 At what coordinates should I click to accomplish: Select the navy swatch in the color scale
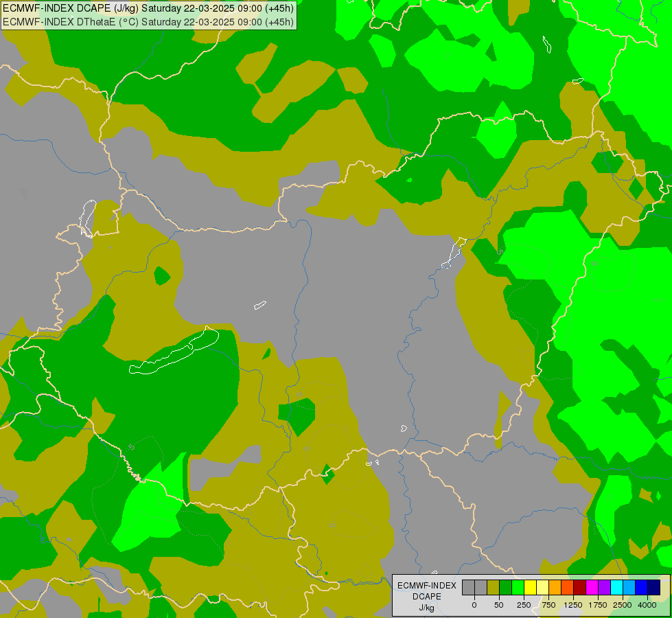(654, 588)
